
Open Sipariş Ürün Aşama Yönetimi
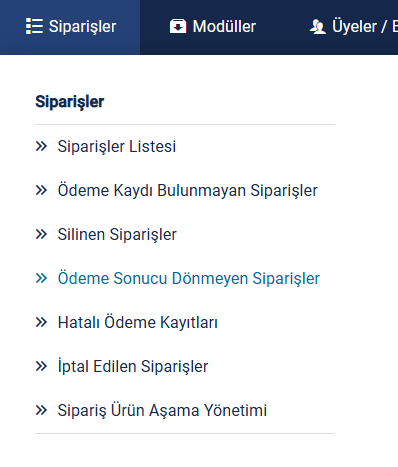[x=162, y=410]
